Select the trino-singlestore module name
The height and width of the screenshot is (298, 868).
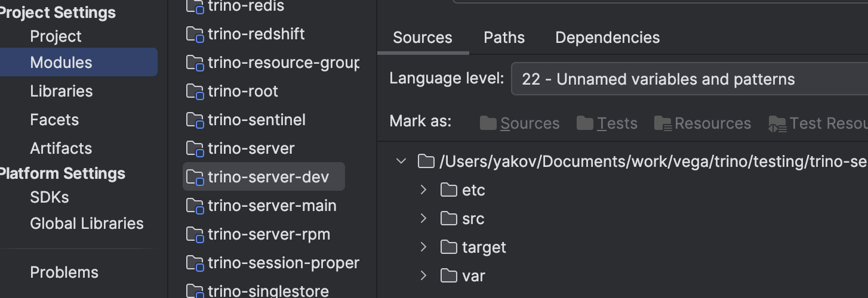click(268, 291)
